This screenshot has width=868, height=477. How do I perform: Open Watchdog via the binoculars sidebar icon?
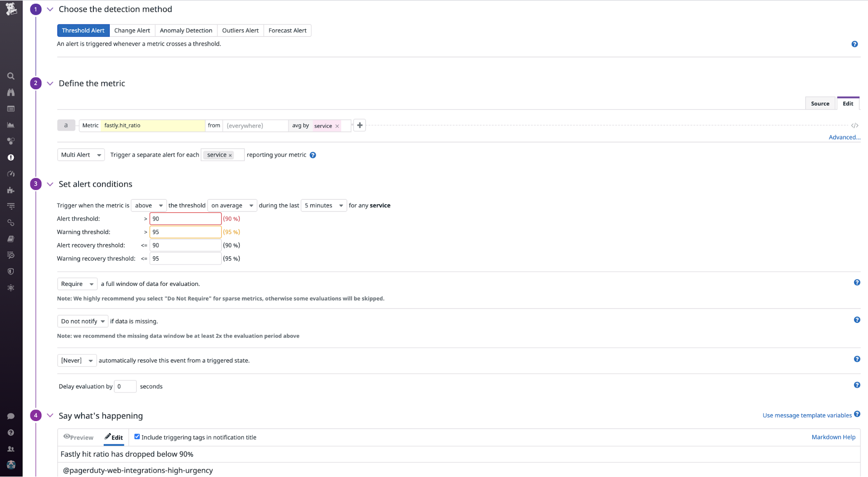11,92
